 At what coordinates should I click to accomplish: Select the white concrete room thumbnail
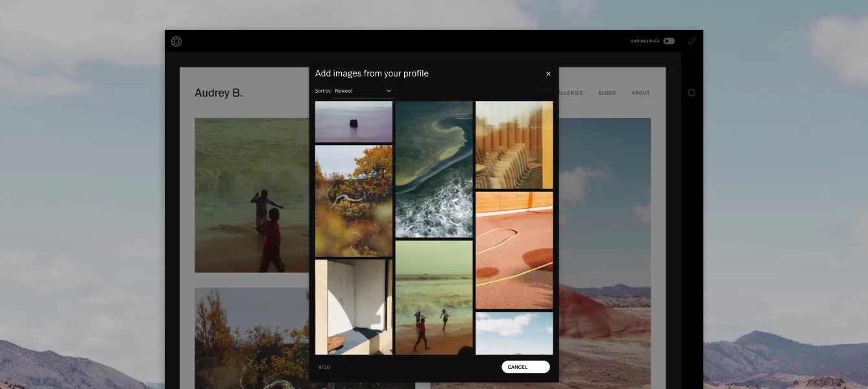354,307
